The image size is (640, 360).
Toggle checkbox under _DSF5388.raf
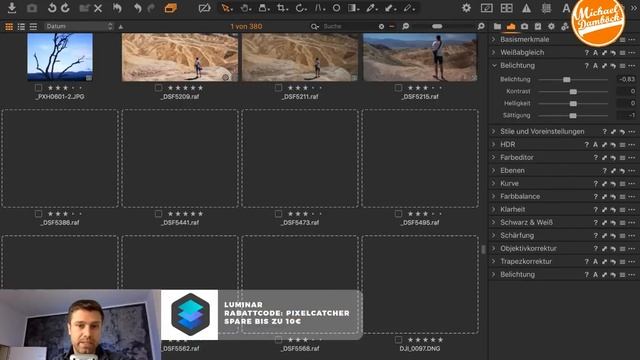[38, 214]
